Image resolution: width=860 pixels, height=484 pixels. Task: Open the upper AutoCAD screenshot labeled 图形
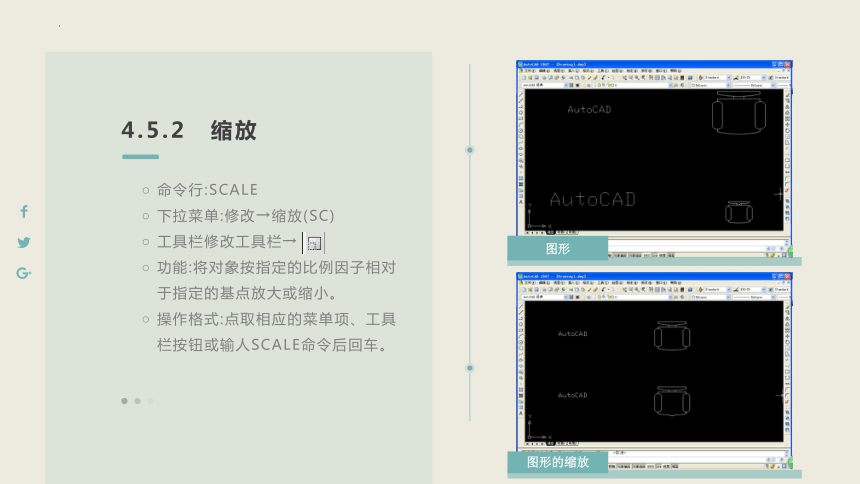point(654,159)
